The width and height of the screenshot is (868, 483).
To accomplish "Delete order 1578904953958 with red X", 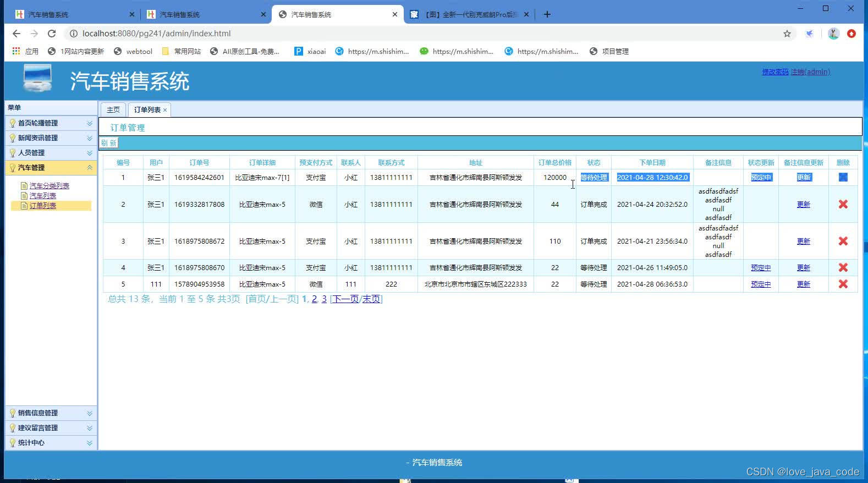I will tap(843, 284).
